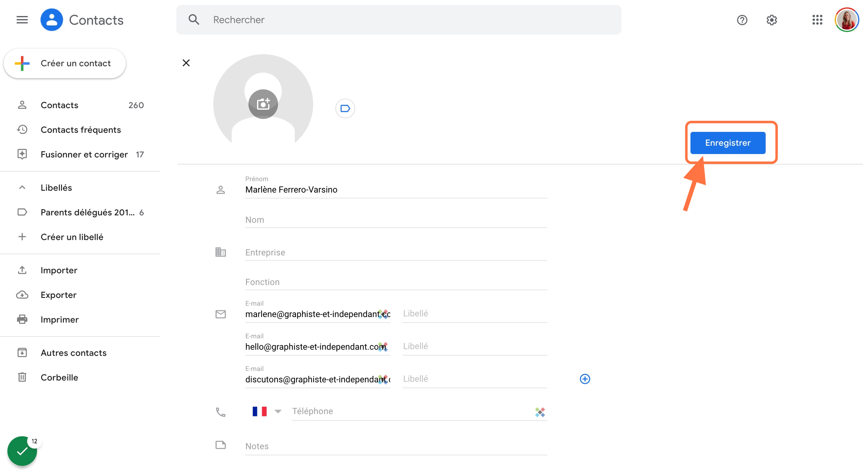Image resolution: width=868 pixels, height=472 pixels.
Task: Click the add photo camera icon
Action: coord(263,104)
